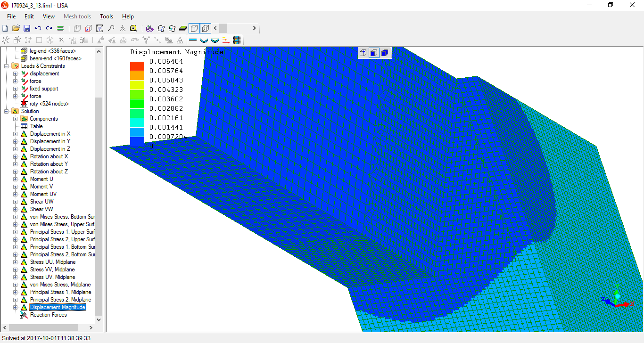Toggle the select nodes cube mode
The width and height of the screenshot is (644, 343).
(x=363, y=53)
